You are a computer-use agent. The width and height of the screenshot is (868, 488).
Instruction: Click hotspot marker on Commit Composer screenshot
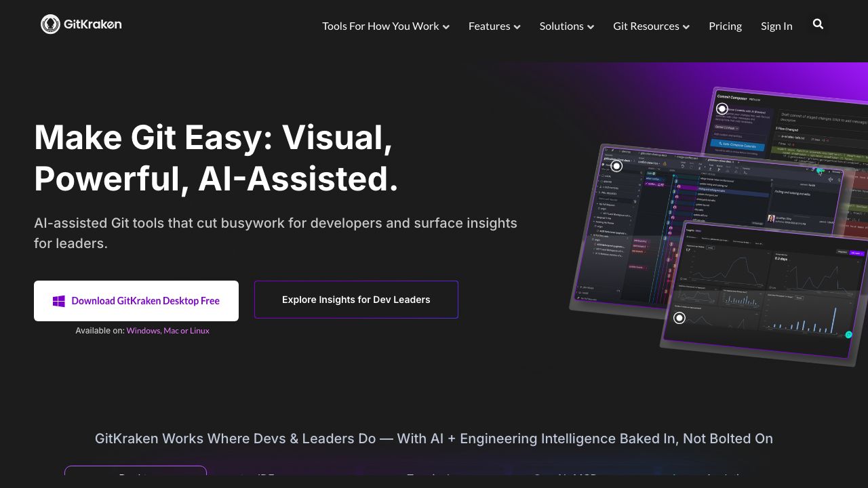(x=722, y=109)
